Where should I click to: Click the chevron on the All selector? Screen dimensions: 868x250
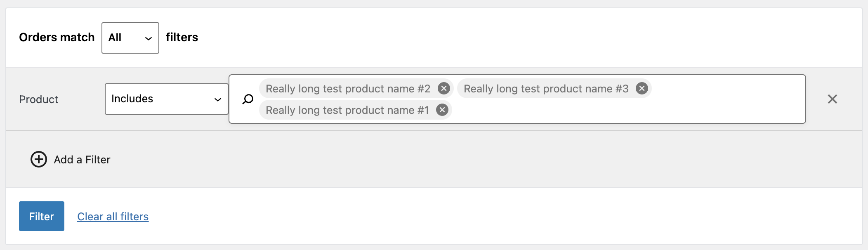(x=149, y=38)
